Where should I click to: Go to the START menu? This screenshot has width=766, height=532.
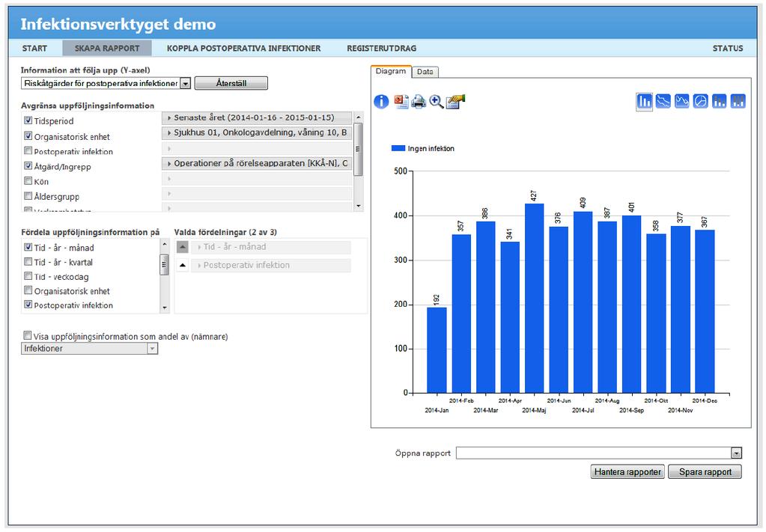pyautogui.click(x=34, y=49)
